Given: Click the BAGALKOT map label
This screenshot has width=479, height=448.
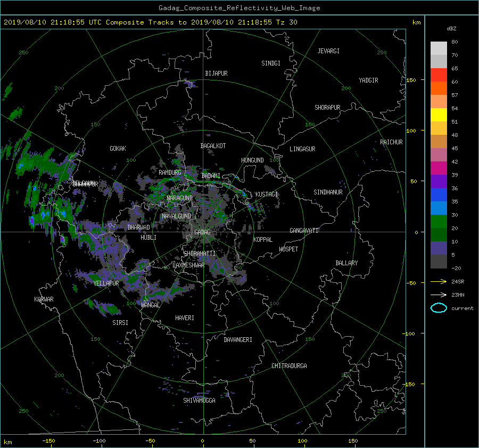Looking at the screenshot, I should click(x=213, y=146).
